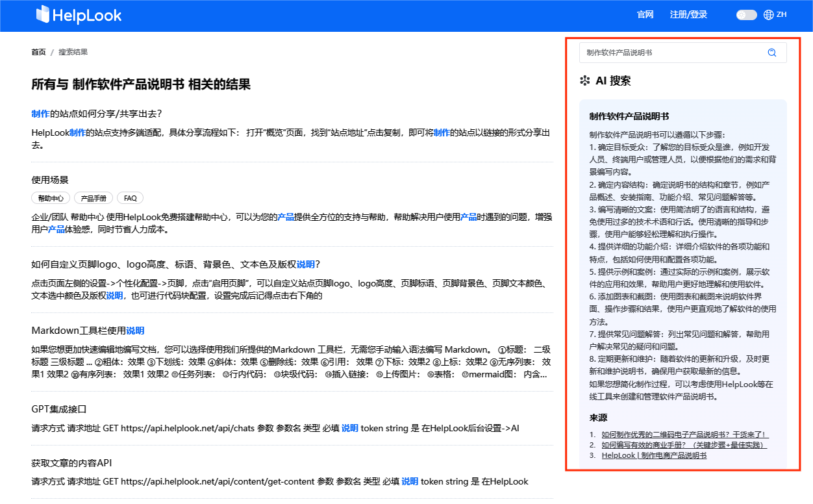Click step 8. 定期更新和维护 in the AI answer
This screenshot has height=504, width=813.
click(x=681, y=365)
